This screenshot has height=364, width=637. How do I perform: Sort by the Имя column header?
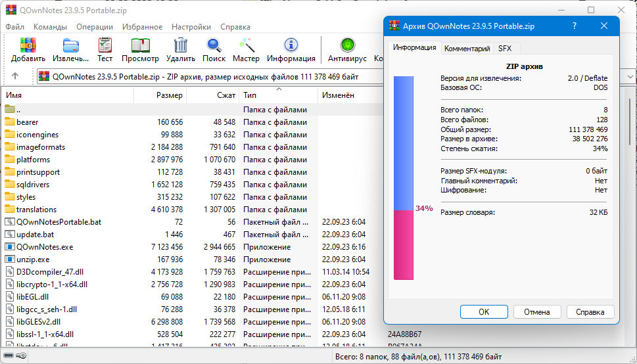point(68,95)
